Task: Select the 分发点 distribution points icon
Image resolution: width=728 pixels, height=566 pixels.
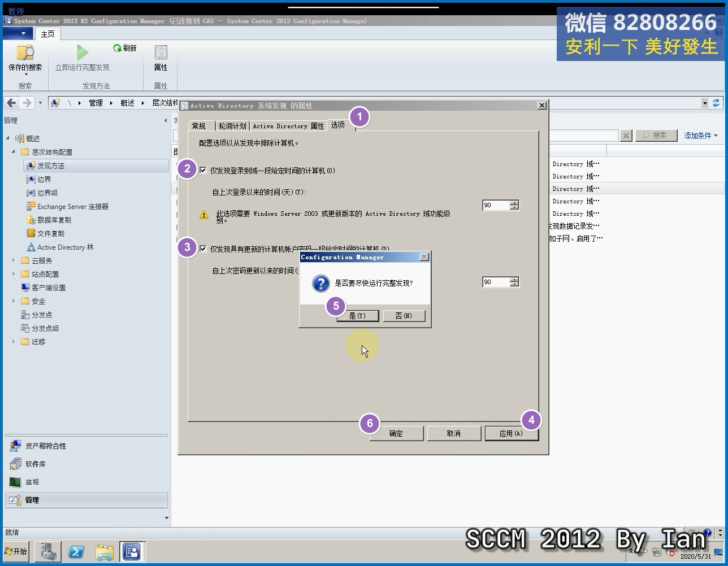Action: coord(25,315)
